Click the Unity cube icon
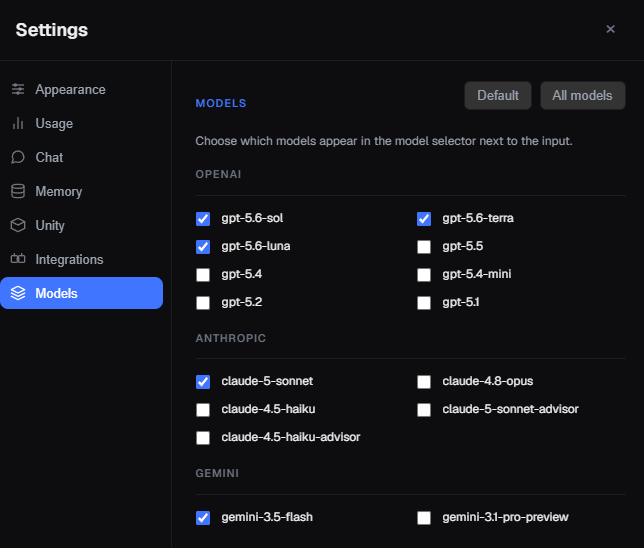Screen dimensions: 644x548 pyautogui.click(x=18, y=225)
